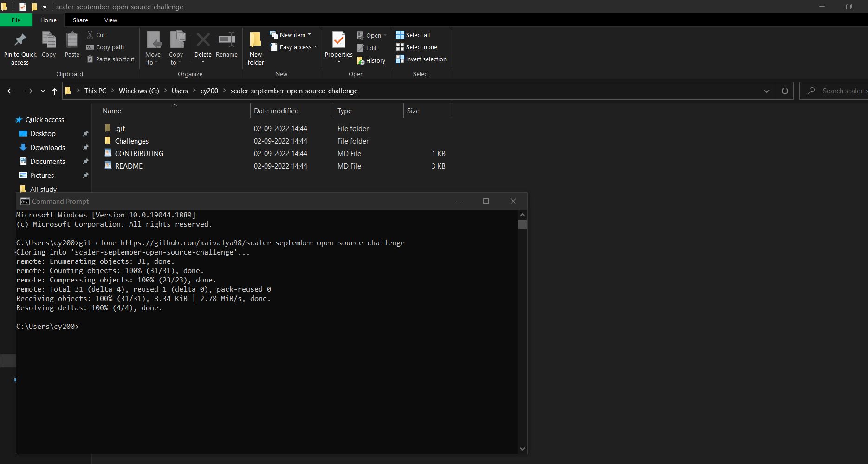The image size is (868, 464).
Task: Click Users breadcrumb in address bar
Action: pos(180,91)
